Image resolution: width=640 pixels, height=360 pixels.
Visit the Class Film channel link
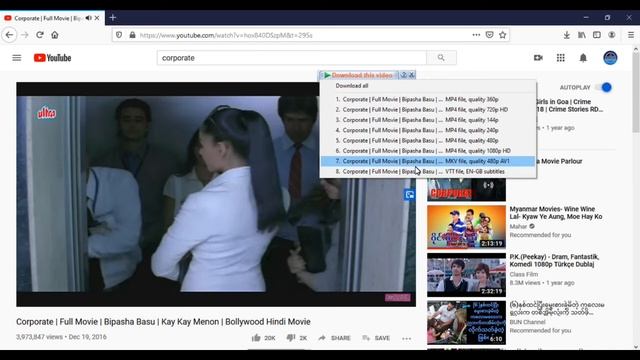point(523,274)
